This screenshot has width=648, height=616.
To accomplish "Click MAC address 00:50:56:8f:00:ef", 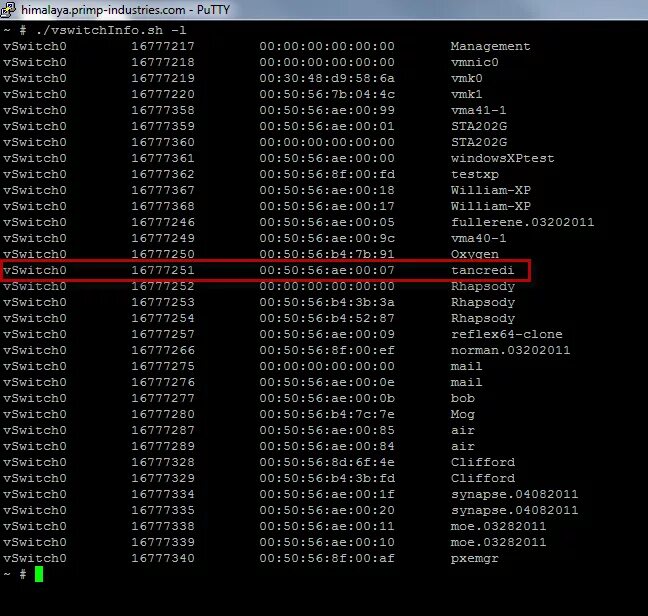I will (327, 350).
